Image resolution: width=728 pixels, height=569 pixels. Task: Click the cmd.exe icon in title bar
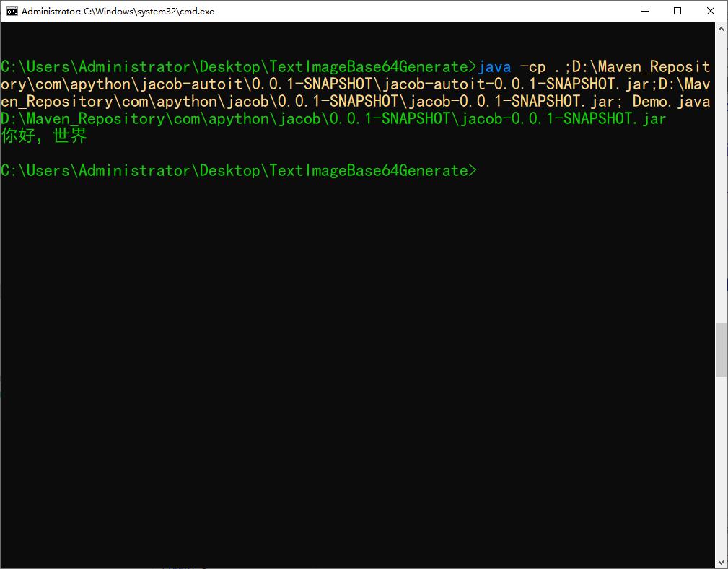click(12, 11)
